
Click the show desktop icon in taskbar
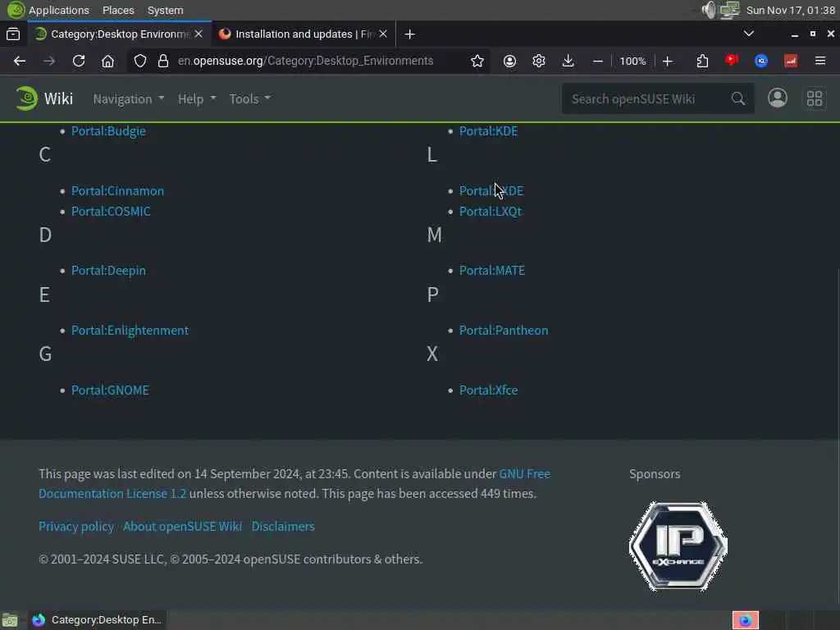[x=10, y=620]
